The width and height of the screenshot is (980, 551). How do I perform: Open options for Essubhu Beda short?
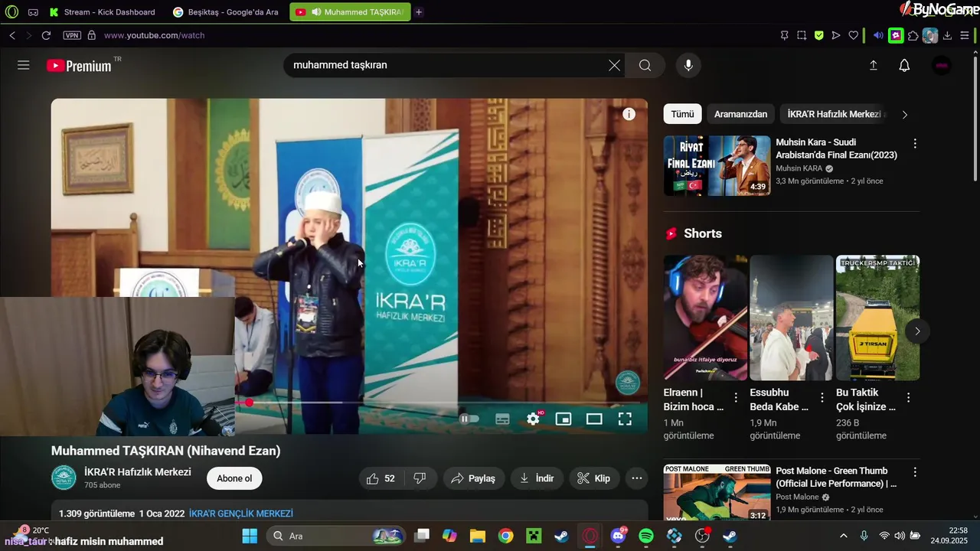click(822, 398)
